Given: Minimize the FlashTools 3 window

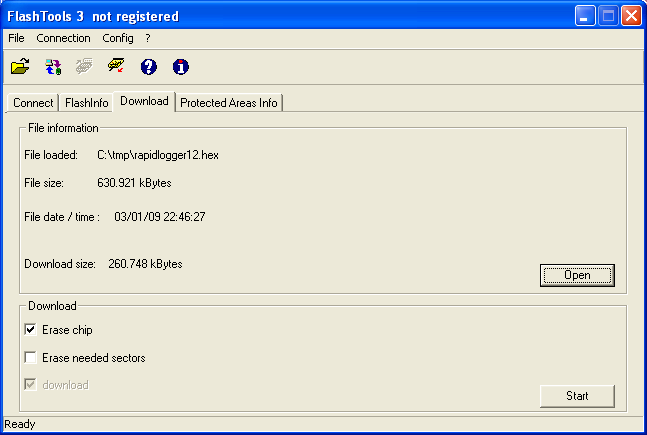Looking at the screenshot, I should click(x=585, y=16).
